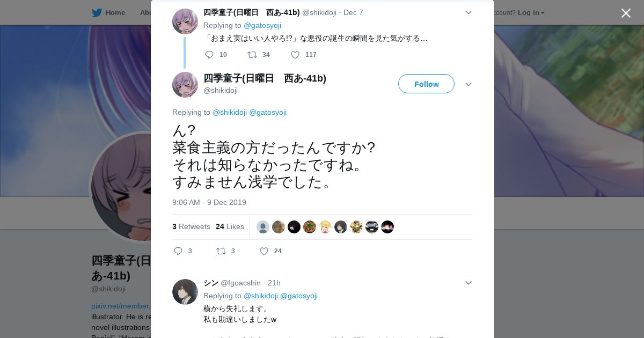
Task: Click reply icon on Dec 7 tweet
Action: [209, 55]
